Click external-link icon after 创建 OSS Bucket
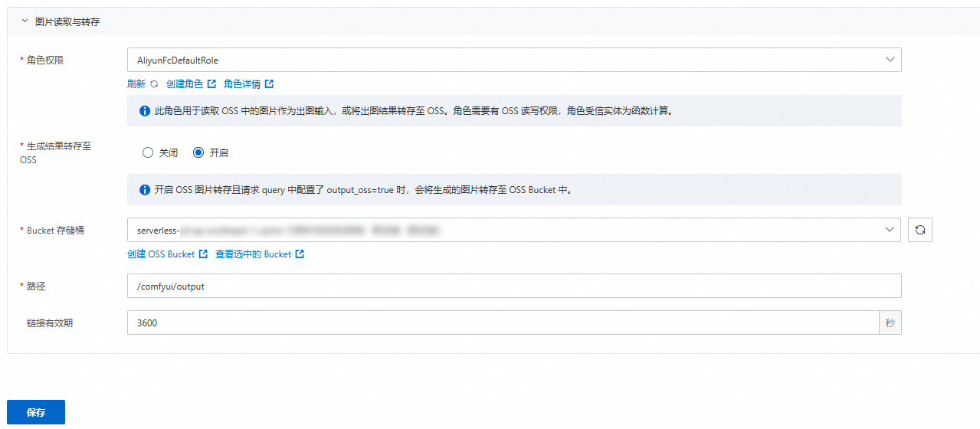 [203, 254]
